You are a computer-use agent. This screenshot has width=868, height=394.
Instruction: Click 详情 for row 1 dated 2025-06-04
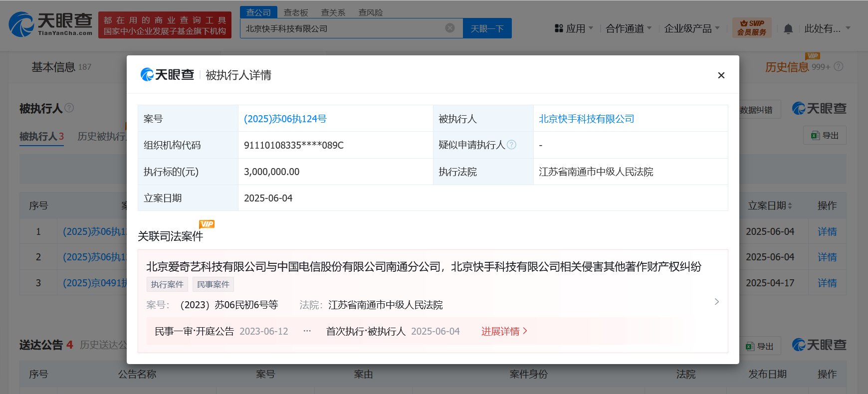(x=827, y=231)
